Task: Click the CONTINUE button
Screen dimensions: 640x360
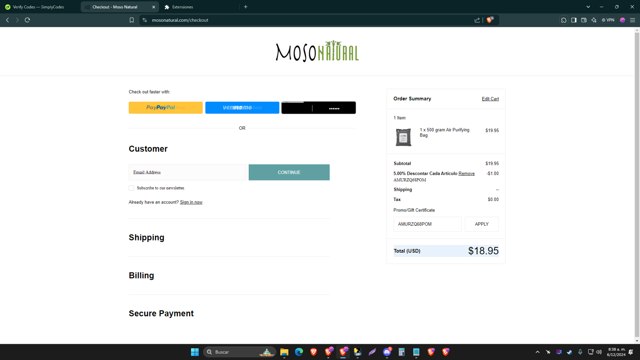Action: coord(289,172)
